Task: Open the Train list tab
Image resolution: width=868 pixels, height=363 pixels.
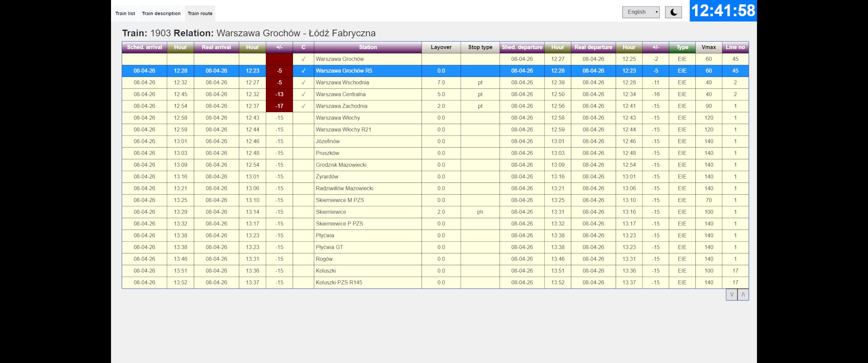Action: 125,13
